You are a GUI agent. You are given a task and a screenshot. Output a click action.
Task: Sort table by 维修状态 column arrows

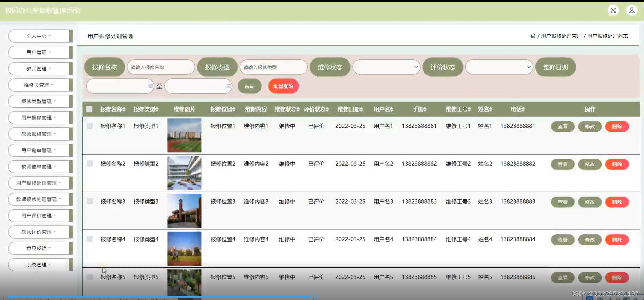coord(298,109)
